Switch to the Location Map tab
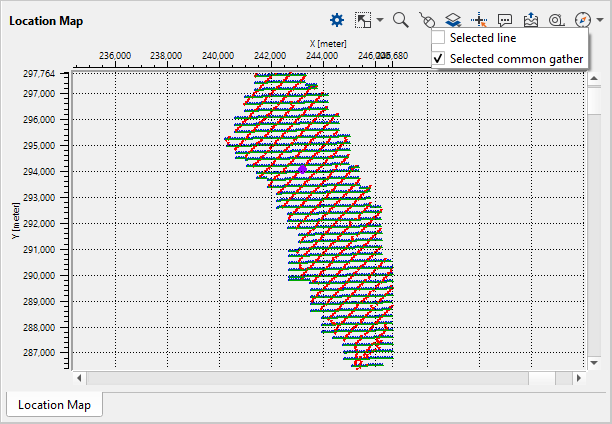The width and height of the screenshot is (612, 424). pos(54,405)
